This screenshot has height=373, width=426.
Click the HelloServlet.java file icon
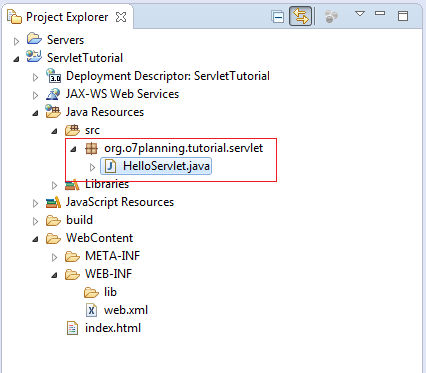click(110, 166)
